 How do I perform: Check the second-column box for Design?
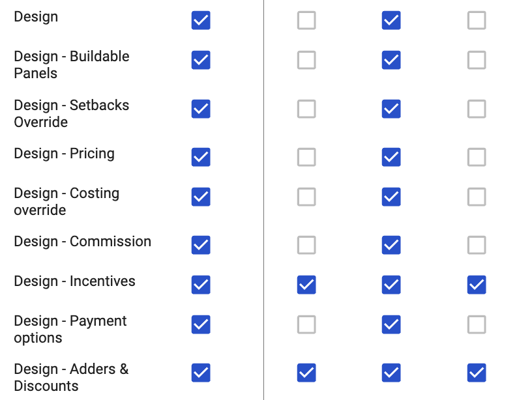click(x=306, y=20)
